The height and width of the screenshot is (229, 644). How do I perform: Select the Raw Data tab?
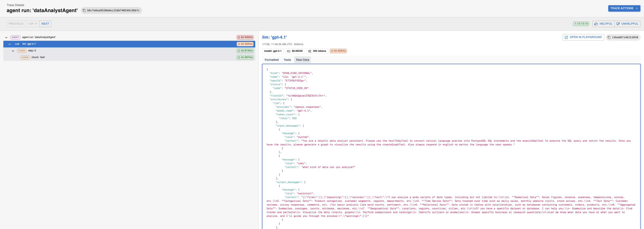point(302,60)
